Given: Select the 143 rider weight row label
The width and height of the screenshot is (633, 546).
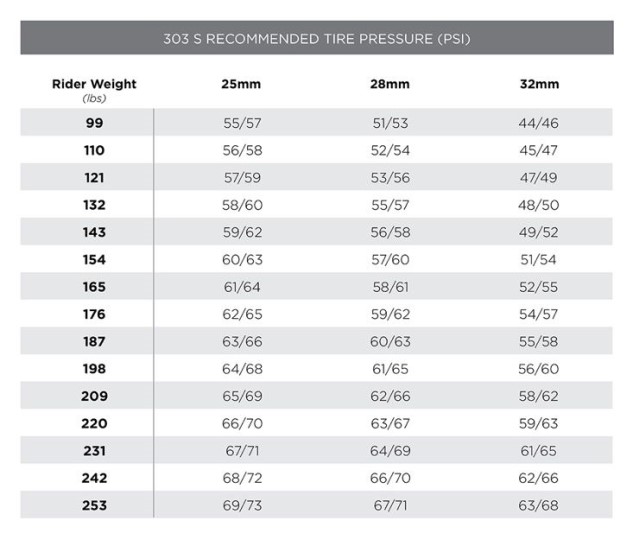Looking at the screenshot, I should [94, 232].
